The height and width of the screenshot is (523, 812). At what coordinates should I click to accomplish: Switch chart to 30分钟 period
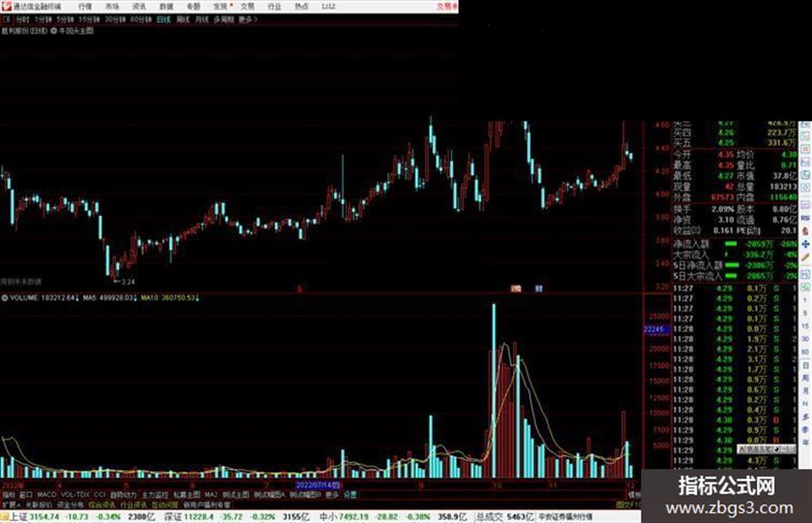pos(115,19)
